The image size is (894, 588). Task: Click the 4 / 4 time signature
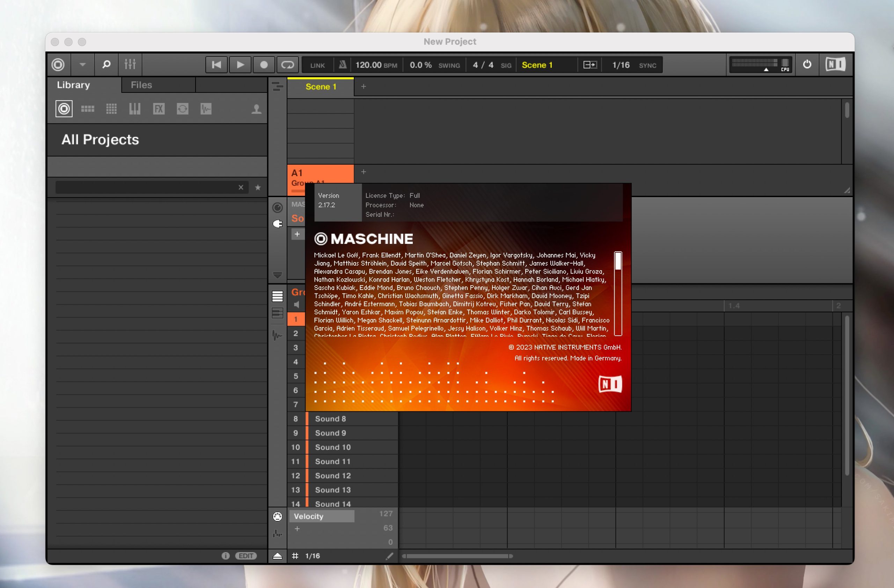pos(483,65)
